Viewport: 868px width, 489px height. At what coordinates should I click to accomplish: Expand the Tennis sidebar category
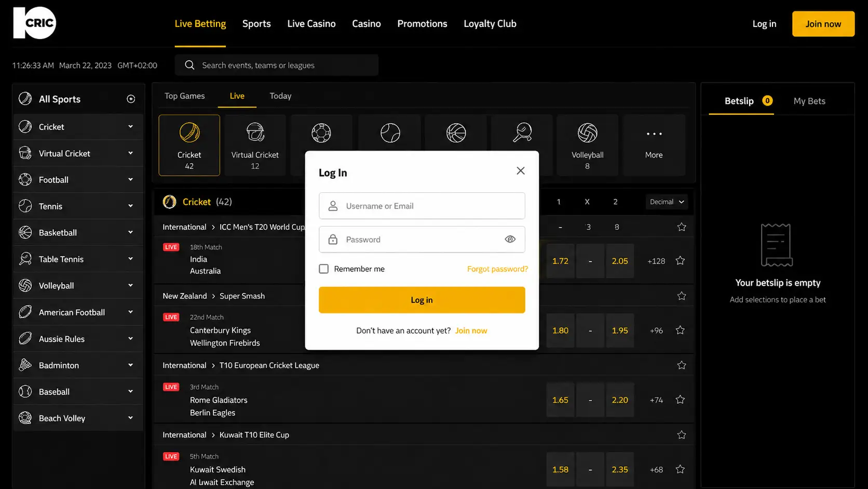(x=130, y=206)
